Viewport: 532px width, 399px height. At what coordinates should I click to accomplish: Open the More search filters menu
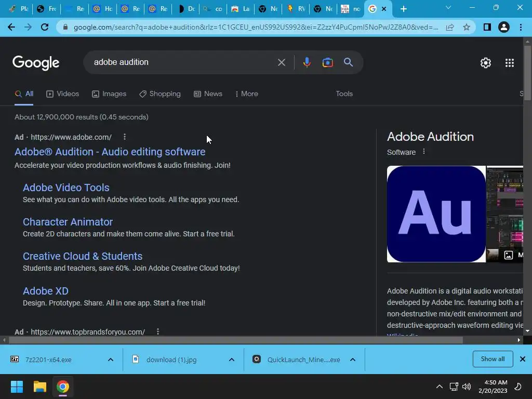[x=247, y=94]
